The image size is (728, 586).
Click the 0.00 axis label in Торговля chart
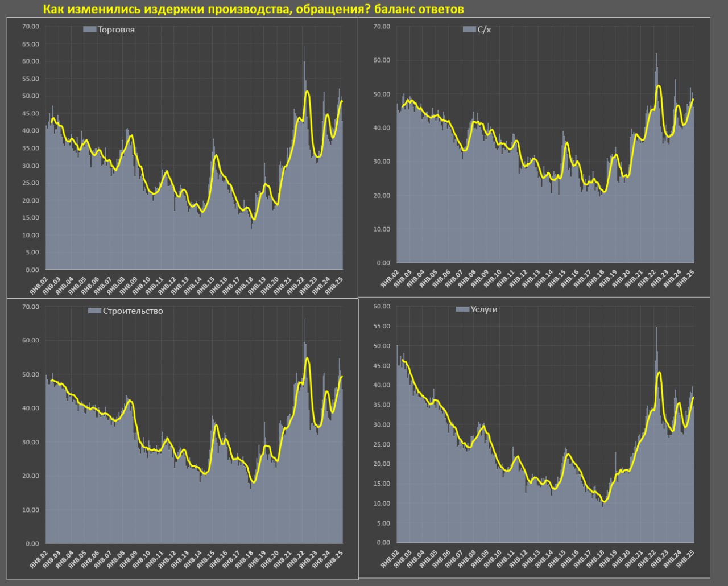pos(32,270)
